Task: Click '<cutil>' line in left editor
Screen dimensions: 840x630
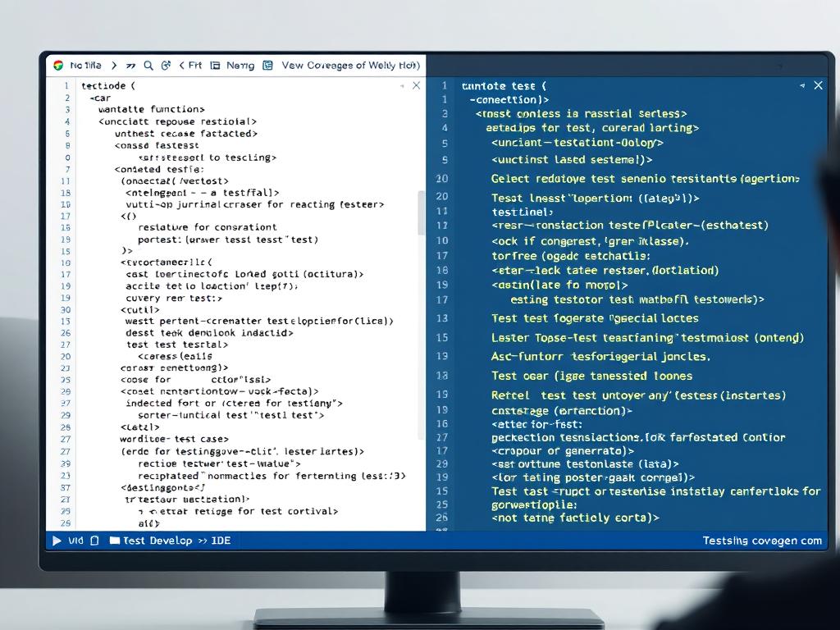Action: click(x=139, y=309)
